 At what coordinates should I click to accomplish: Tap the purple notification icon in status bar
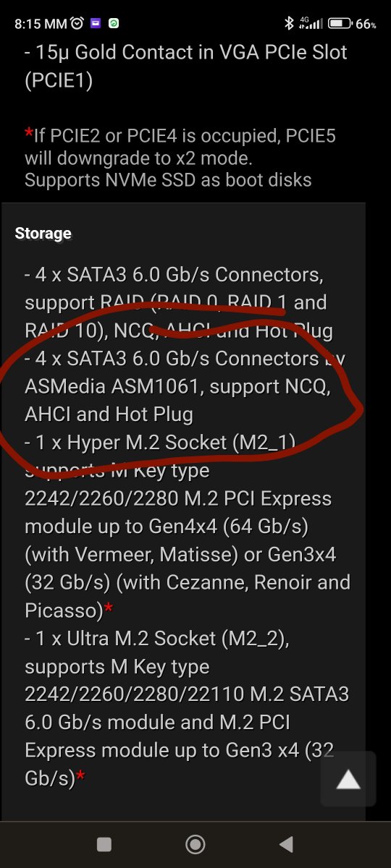[x=96, y=23]
